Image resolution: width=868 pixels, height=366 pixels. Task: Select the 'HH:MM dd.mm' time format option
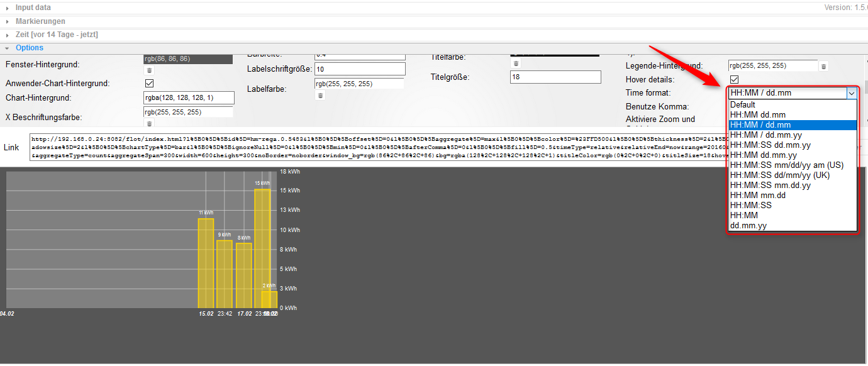[793, 114]
